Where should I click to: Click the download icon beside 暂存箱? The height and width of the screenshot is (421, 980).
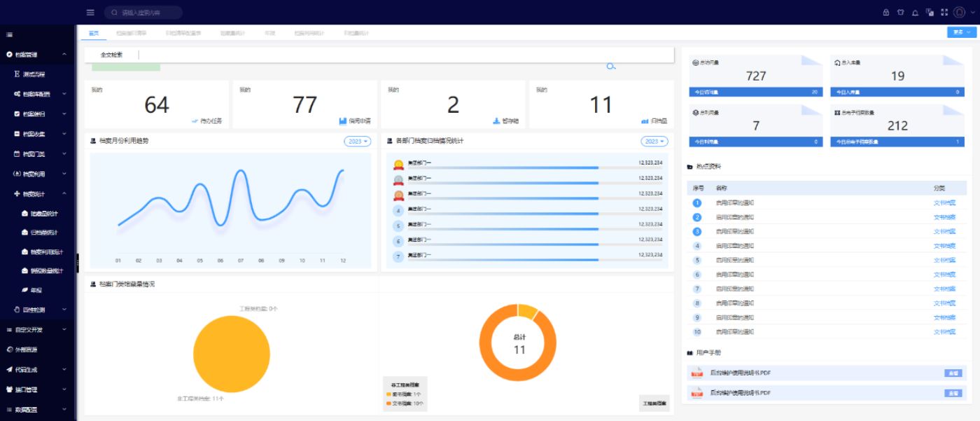pyautogui.click(x=496, y=120)
